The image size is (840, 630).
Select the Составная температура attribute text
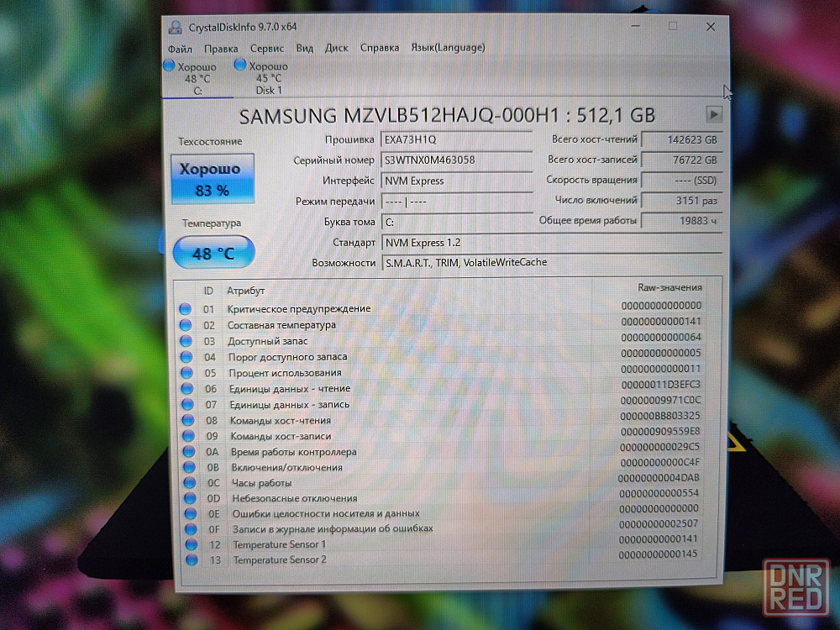point(281,325)
